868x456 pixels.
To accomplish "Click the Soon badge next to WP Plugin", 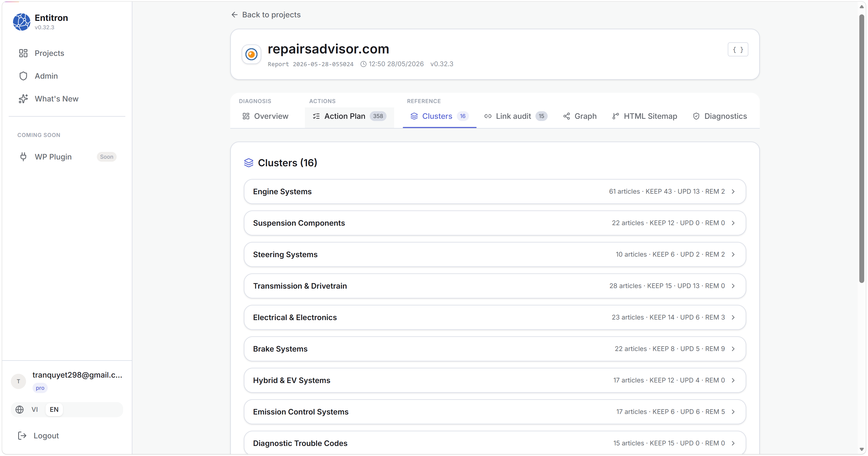I will point(107,157).
